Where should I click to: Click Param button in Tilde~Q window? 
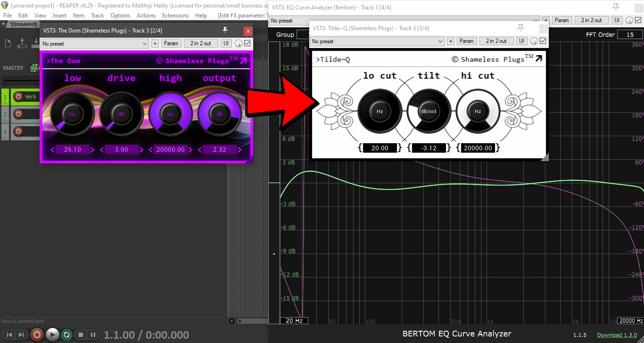pyautogui.click(x=467, y=41)
